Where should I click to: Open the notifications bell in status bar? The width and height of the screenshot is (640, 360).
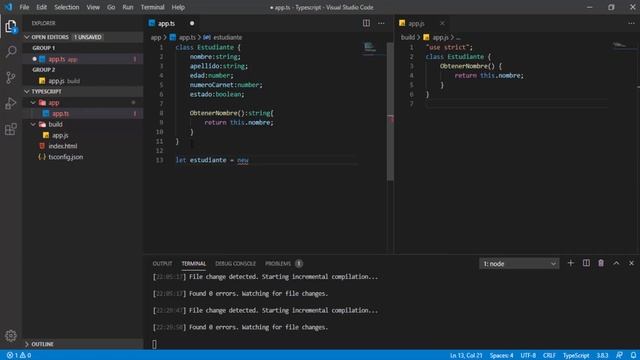pos(633,356)
